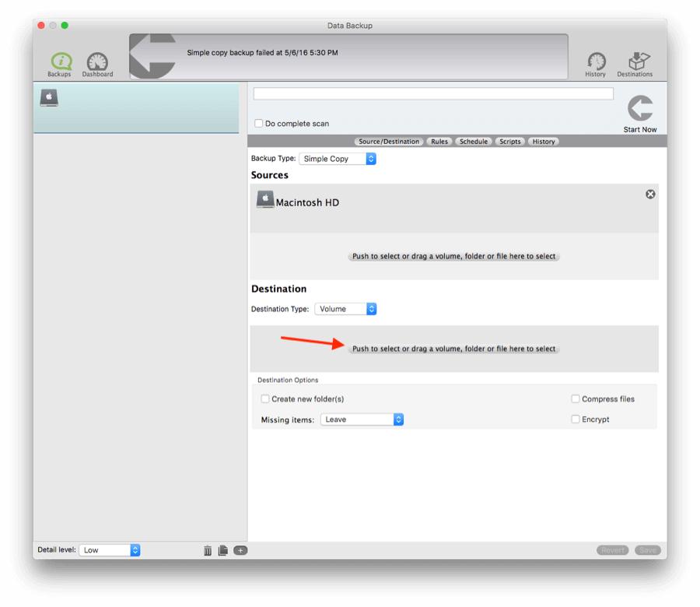Check Create new folder(s)
The image size is (700, 607).
[x=265, y=398]
